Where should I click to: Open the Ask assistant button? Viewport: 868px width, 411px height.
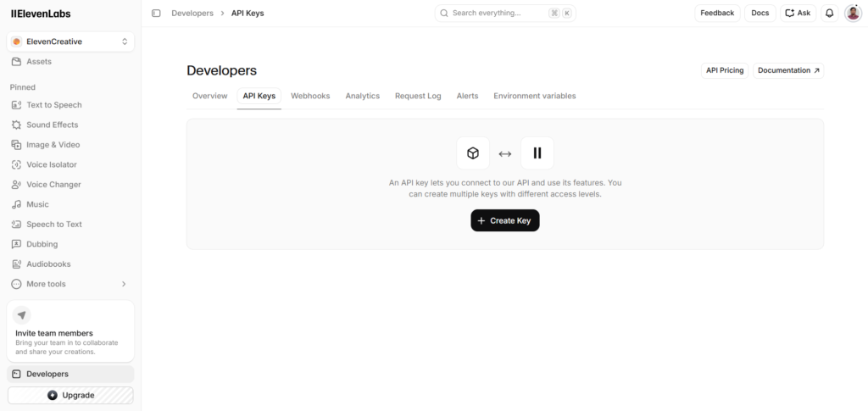pyautogui.click(x=798, y=14)
